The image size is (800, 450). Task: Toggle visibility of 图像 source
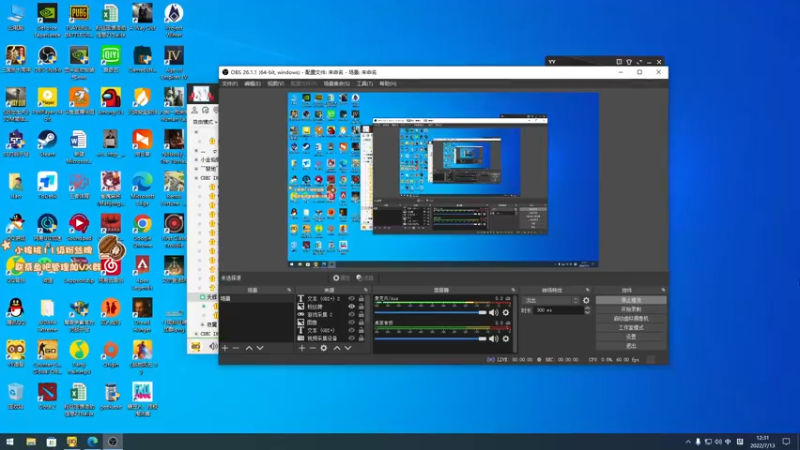point(352,322)
